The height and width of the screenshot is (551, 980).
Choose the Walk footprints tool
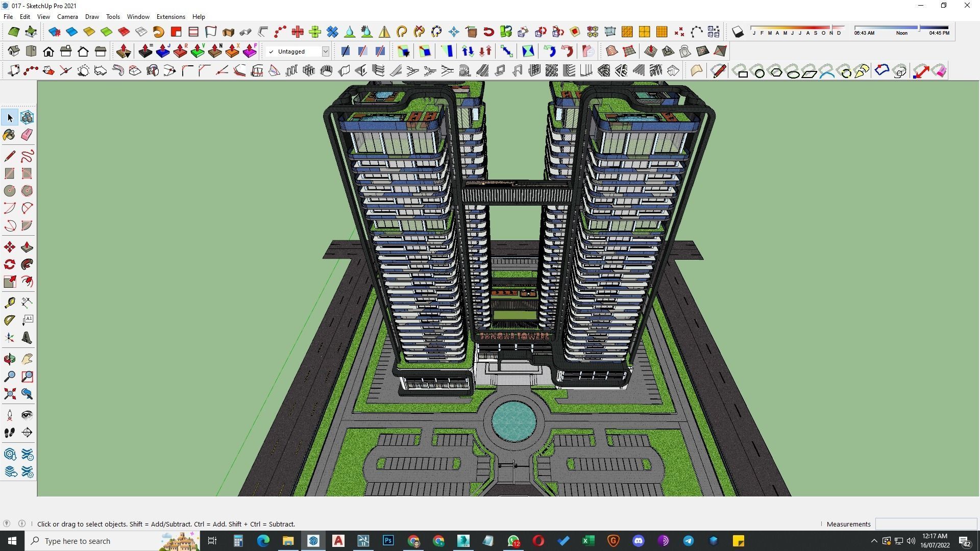click(10, 433)
